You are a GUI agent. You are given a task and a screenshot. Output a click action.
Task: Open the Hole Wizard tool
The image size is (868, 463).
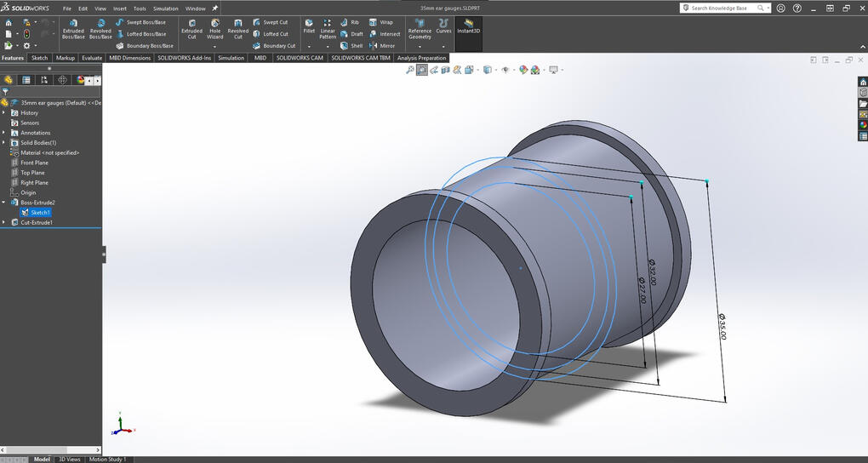pyautogui.click(x=214, y=29)
